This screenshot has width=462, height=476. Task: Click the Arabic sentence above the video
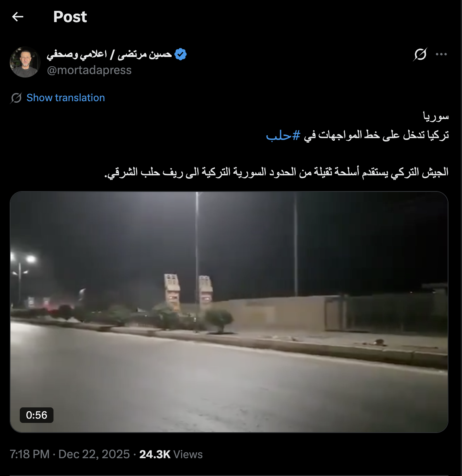[276, 172]
